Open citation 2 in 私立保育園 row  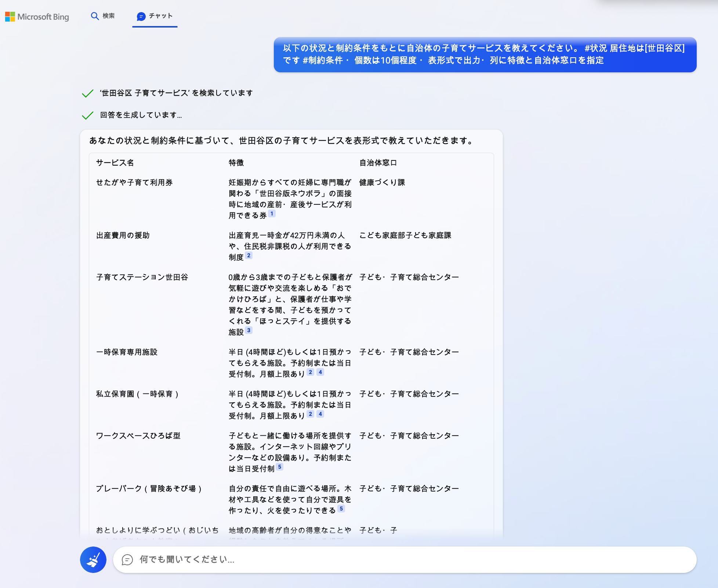311,414
